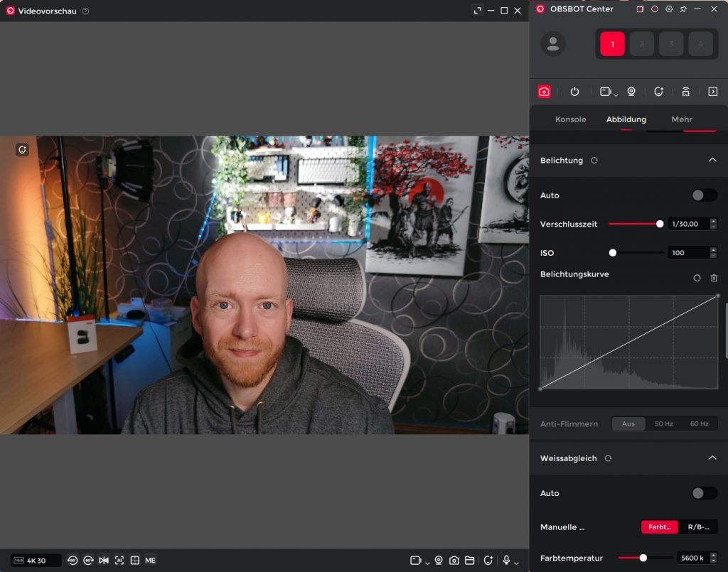
Task: Open the microphone options dropdown arrow
Action: [516, 563]
